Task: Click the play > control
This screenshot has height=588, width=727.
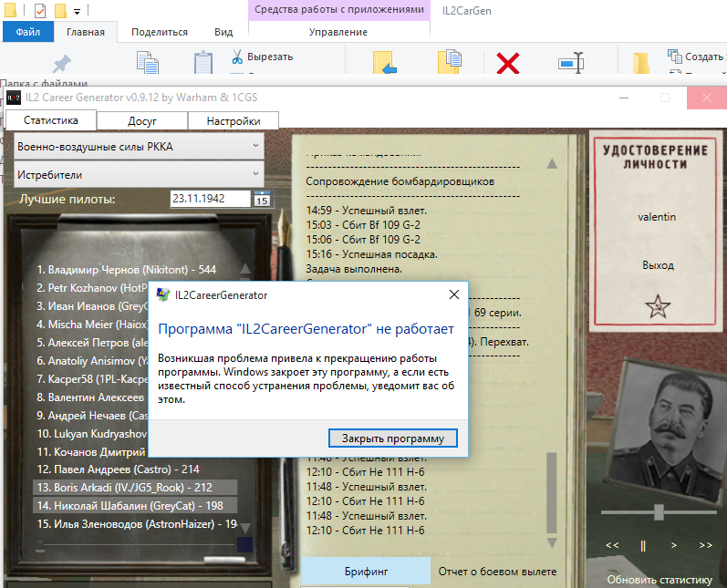Action: click(x=674, y=545)
